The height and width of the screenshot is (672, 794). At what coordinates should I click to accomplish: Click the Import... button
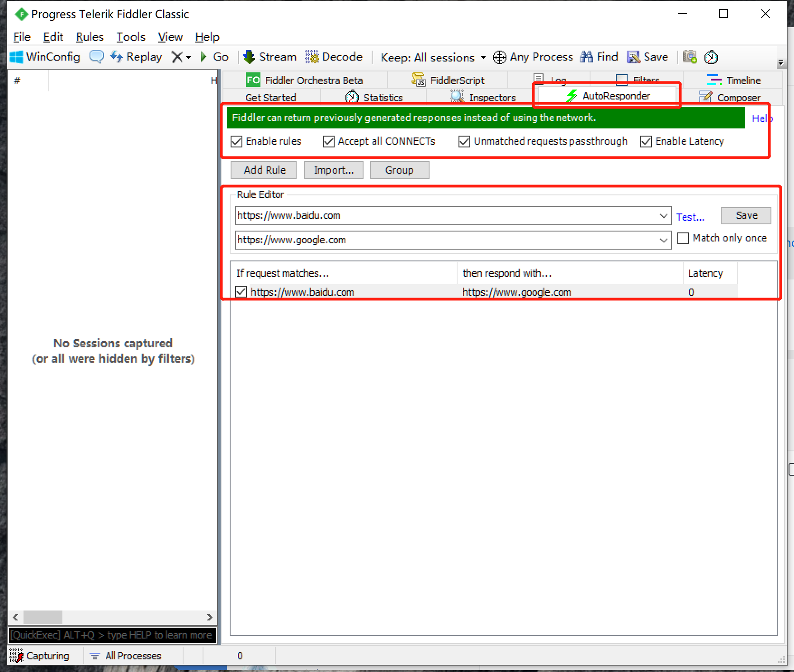pos(334,170)
